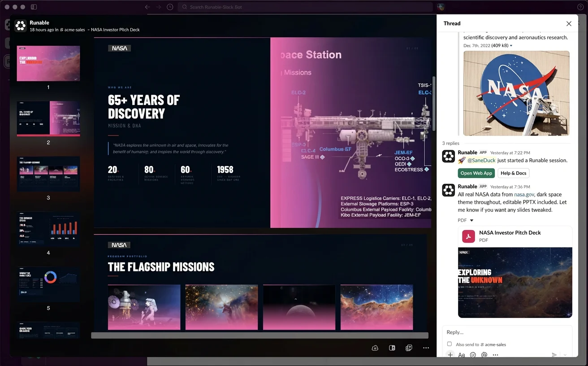Click in the Reply message input field
The width and height of the screenshot is (588, 366).
click(507, 332)
